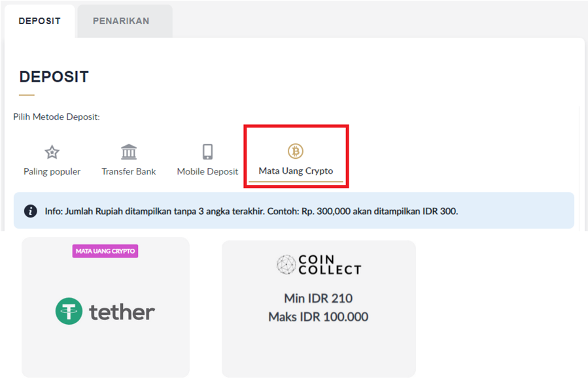Choose the Mata Uang Crypto text label

point(296,171)
